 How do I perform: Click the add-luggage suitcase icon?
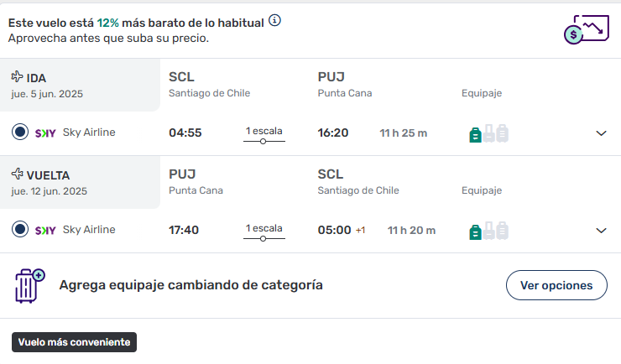tap(29, 286)
